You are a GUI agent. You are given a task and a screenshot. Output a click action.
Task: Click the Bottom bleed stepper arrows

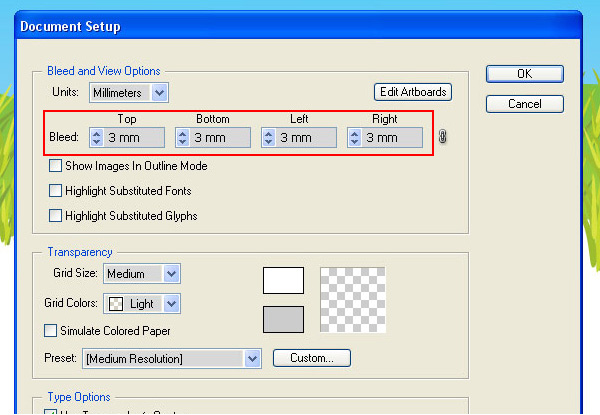click(x=183, y=138)
